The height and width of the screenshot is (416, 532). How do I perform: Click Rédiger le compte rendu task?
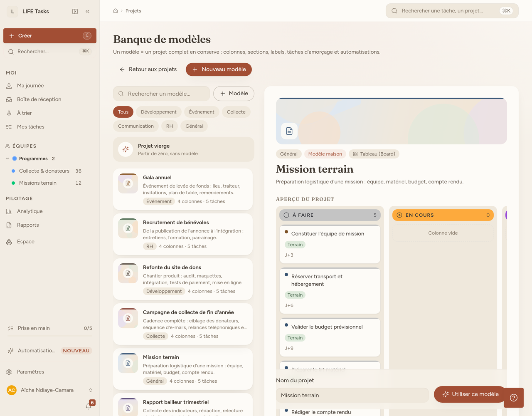click(321, 412)
